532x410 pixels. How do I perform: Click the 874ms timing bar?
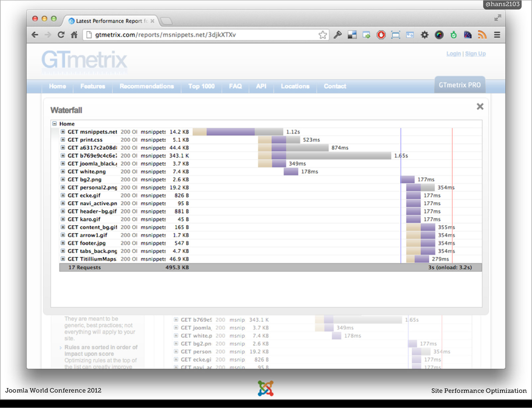[293, 148]
